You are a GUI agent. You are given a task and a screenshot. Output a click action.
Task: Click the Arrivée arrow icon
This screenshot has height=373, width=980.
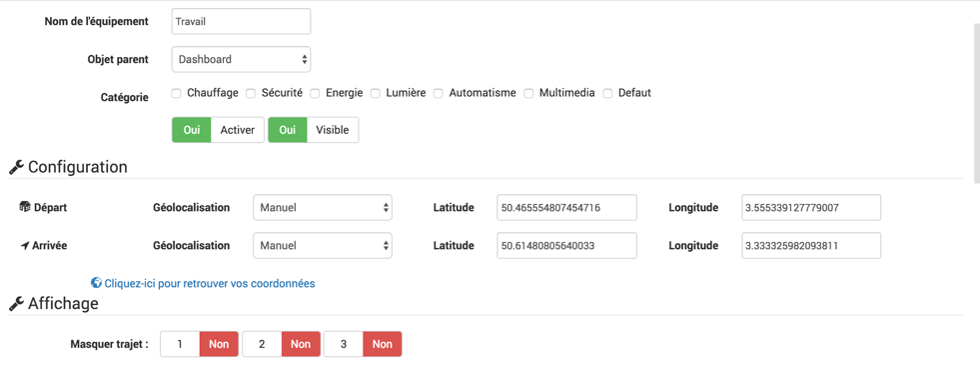[25, 245]
